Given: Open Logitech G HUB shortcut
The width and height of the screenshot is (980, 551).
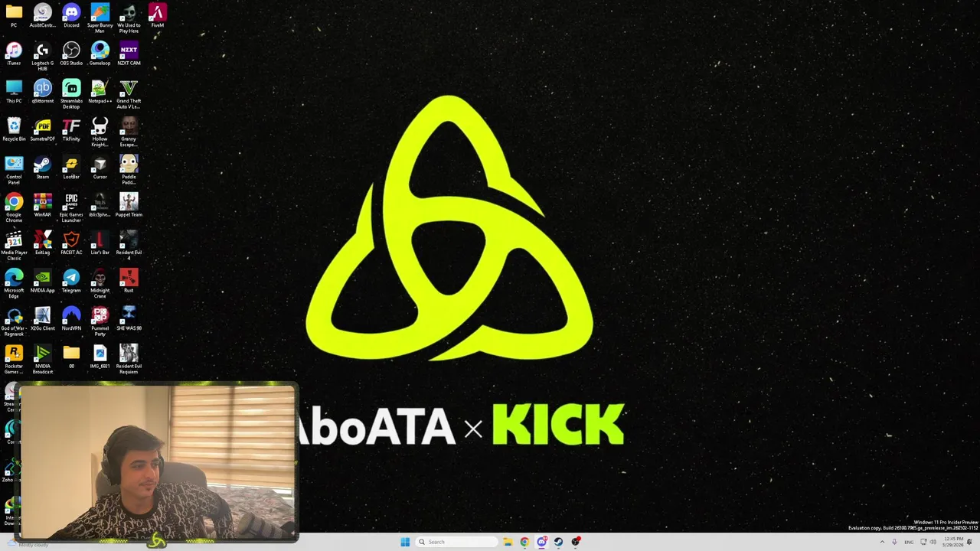Looking at the screenshot, I should click(43, 57).
